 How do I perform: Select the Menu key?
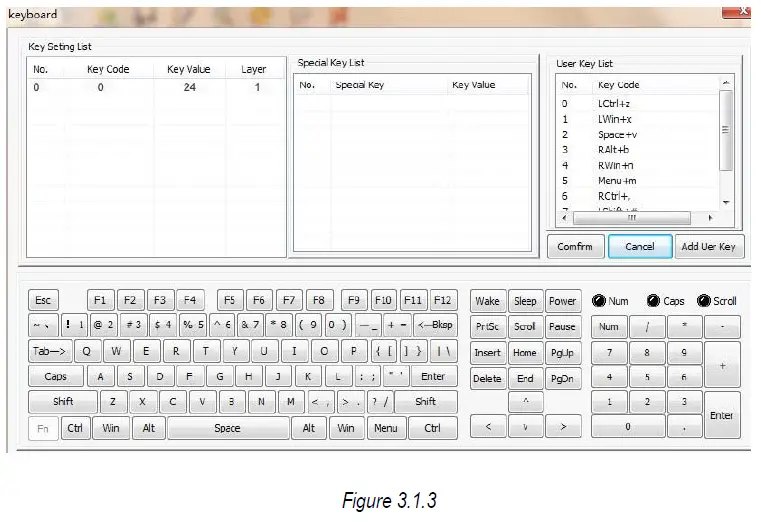point(386,428)
